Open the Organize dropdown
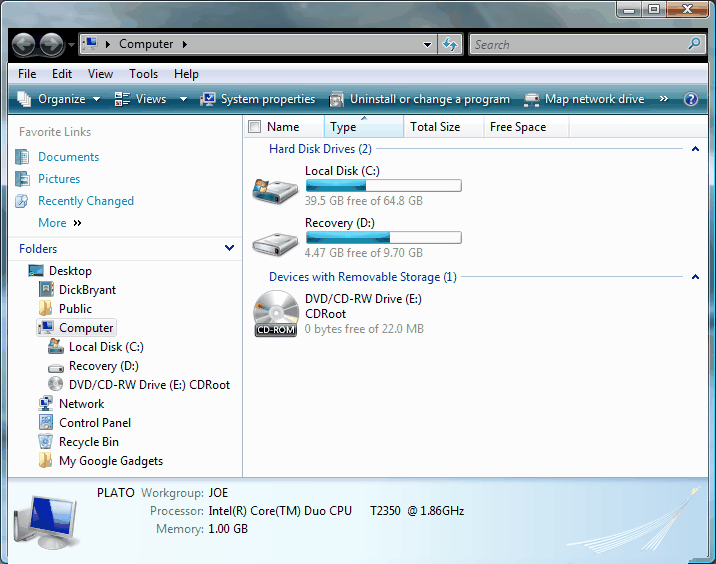The image size is (716, 564). pyautogui.click(x=58, y=99)
